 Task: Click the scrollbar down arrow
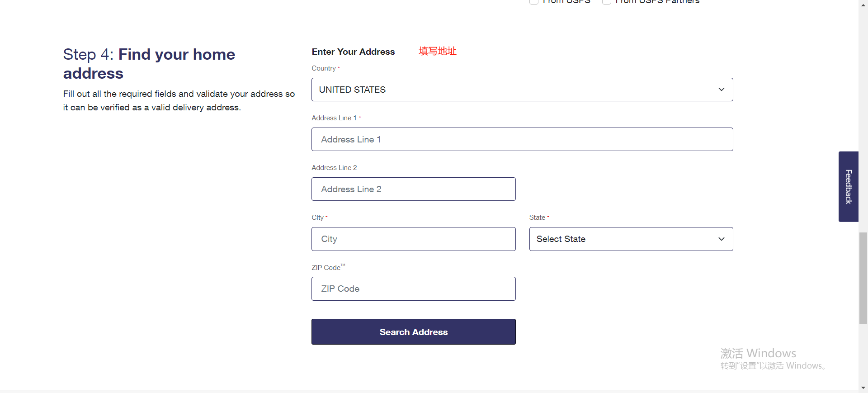coord(863,388)
